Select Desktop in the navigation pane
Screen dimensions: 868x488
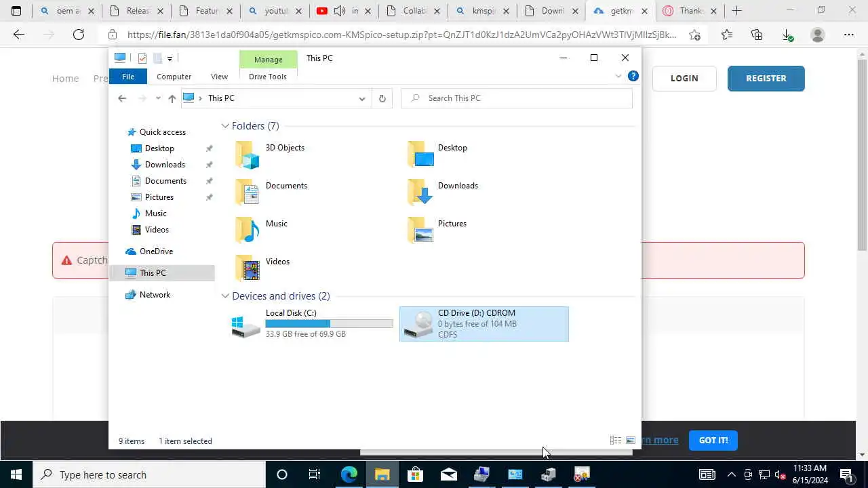click(x=159, y=148)
